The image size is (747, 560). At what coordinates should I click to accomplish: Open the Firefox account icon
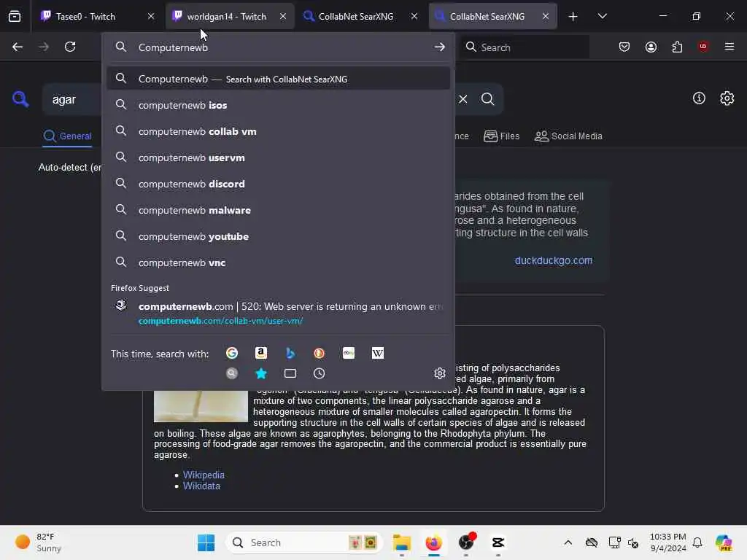pos(651,47)
